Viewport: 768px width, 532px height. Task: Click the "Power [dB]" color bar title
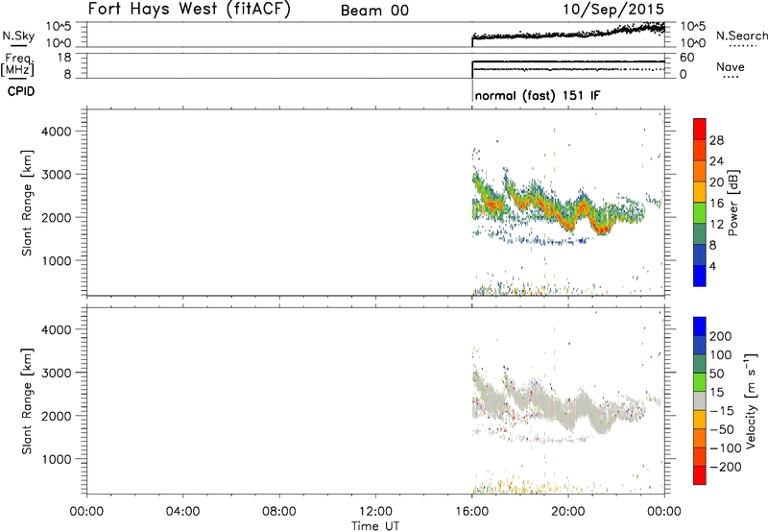pyautogui.click(x=732, y=203)
